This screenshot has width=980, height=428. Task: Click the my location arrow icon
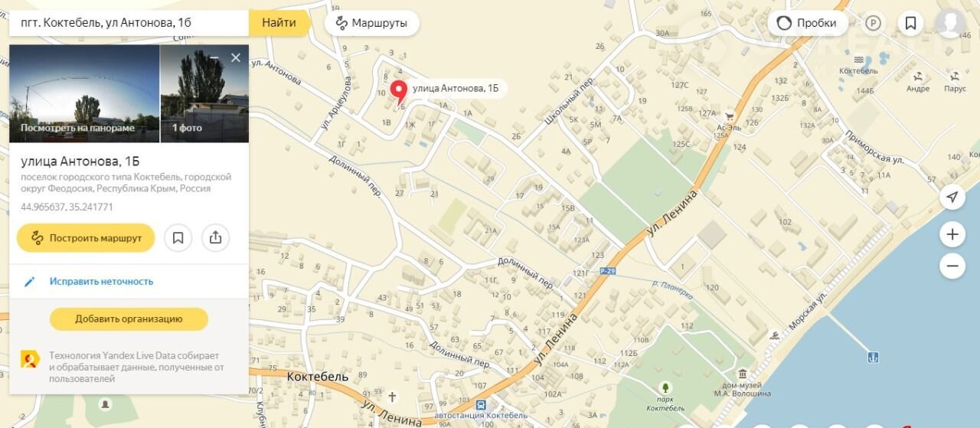tap(952, 198)
